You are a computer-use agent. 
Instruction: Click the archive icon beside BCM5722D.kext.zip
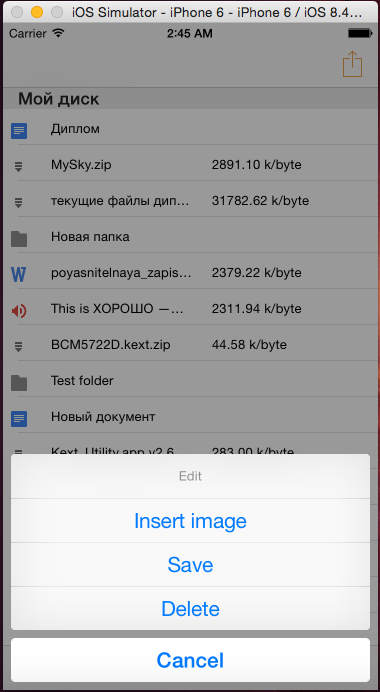point(19,346)
